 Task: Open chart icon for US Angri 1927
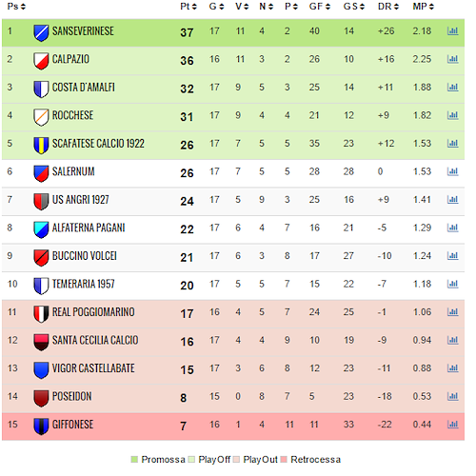click(x=452, y=200)
